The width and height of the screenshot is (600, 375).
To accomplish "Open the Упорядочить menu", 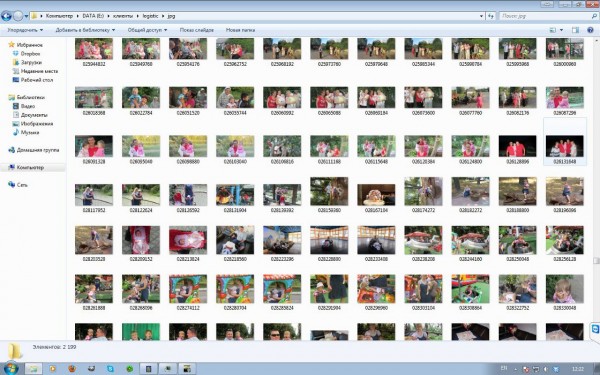I will point(25,30).
